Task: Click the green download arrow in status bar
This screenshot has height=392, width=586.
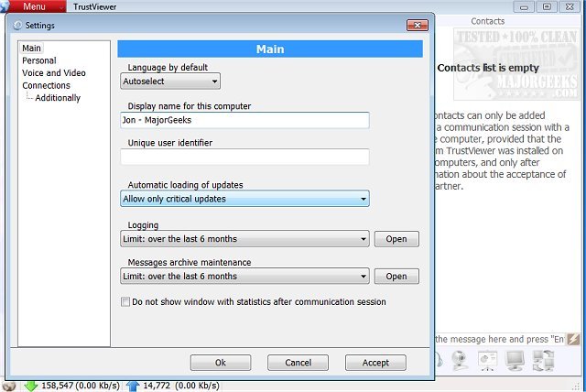Action: (30, 386)
